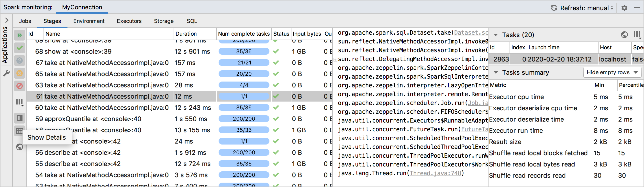644x187 pixels.
Task: Open the settings gear icon
Action: click(x=624, y=8)
